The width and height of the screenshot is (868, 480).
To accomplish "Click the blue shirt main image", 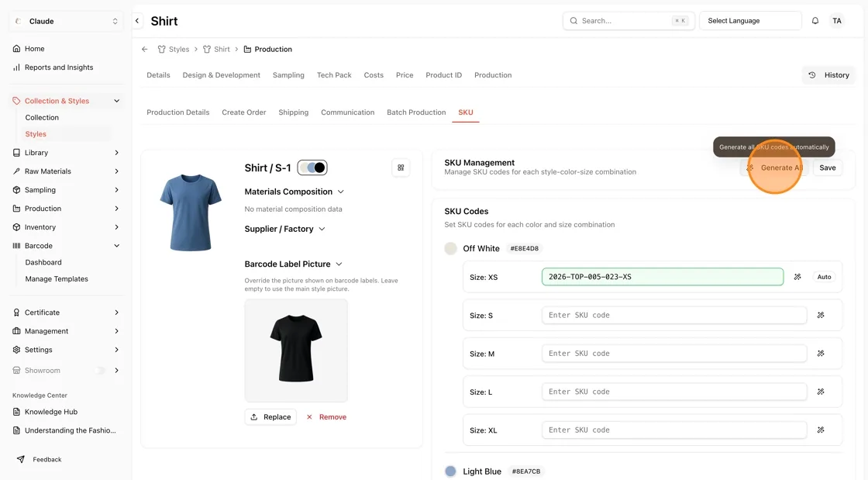I will tap(191, 212).
